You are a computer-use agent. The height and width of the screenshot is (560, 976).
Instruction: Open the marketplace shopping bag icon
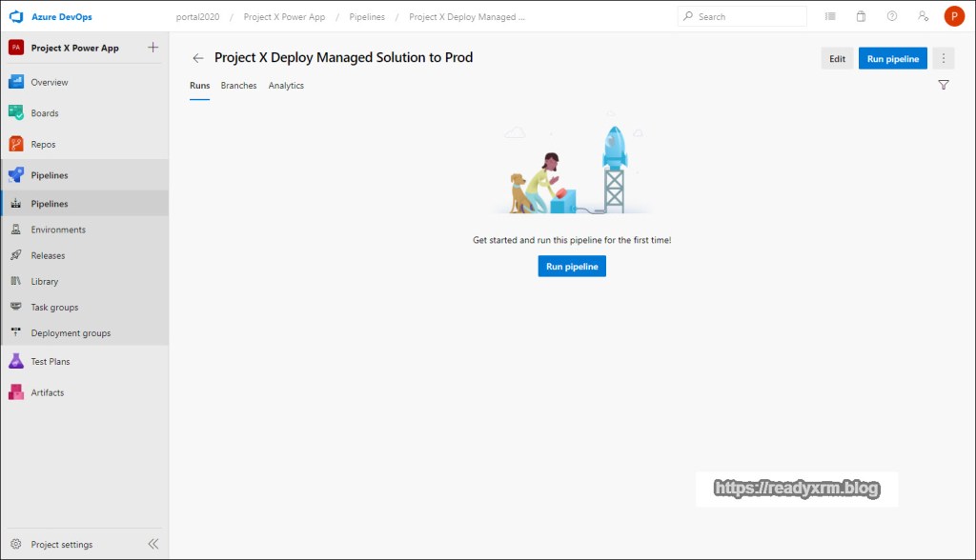pyautogui.click(x=861, y=17)
